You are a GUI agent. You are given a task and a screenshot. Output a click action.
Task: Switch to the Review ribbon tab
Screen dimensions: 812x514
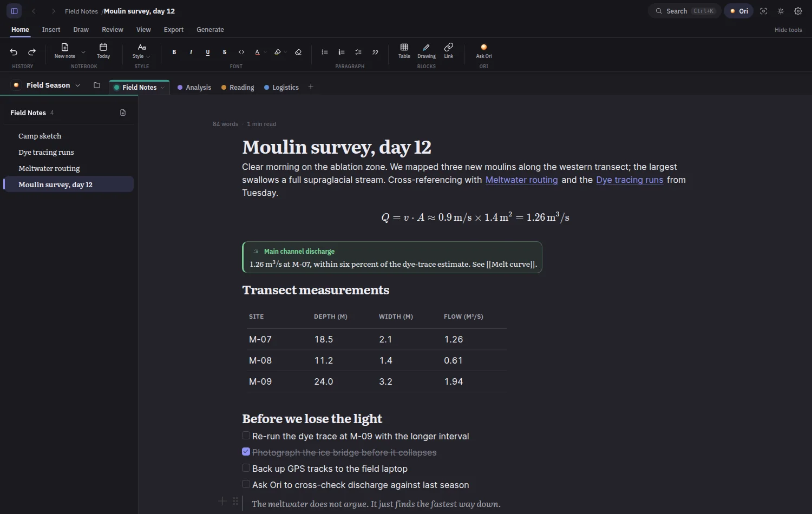point(113,30)
